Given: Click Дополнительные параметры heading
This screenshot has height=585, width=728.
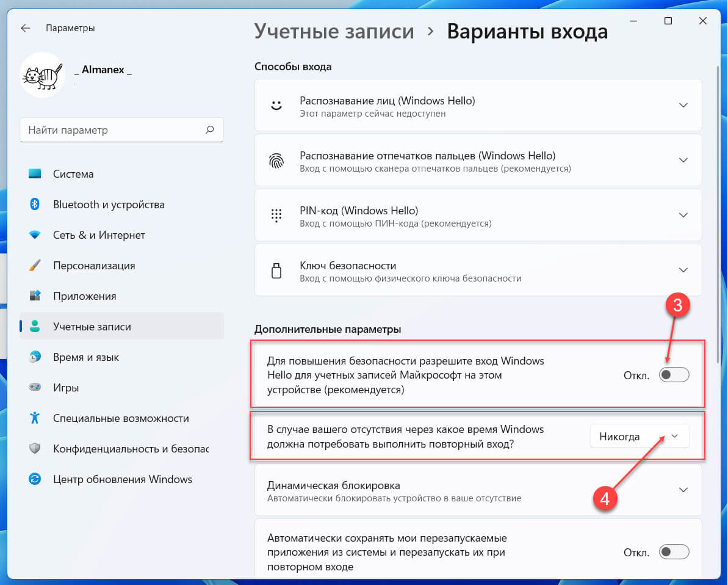Looking at the screenshot, I should click(x=328, y=329).
